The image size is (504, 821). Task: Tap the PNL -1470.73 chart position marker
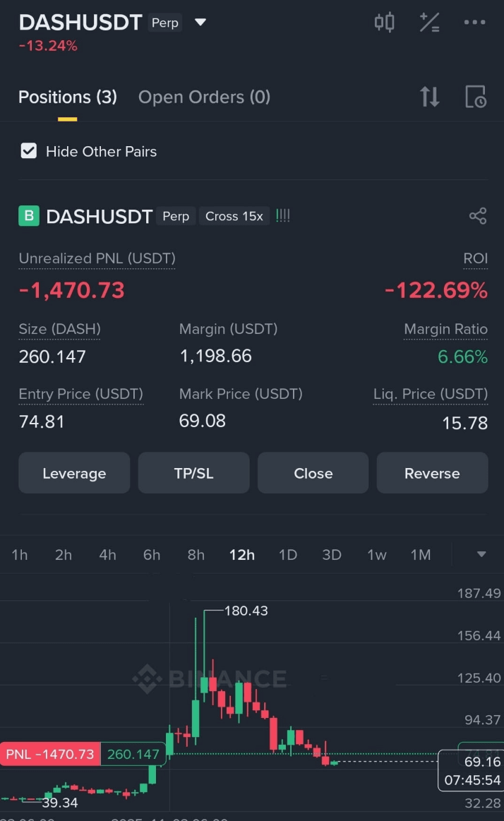pos(49,754)
